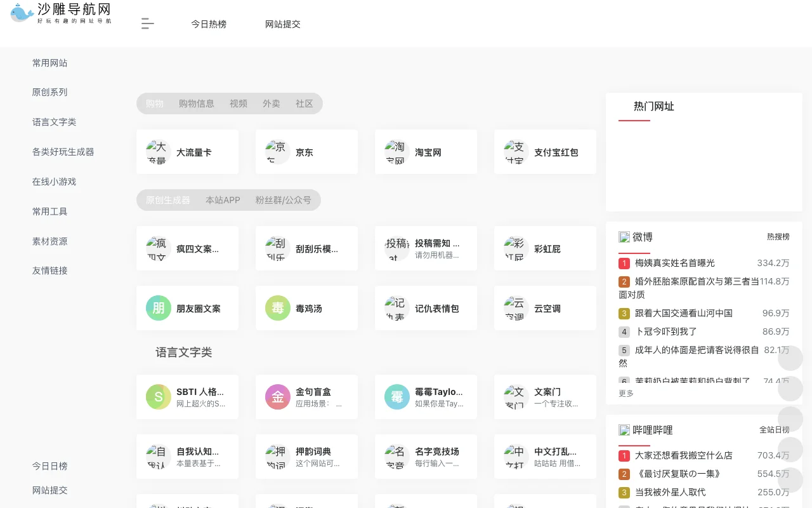The image size is (812, 508).
Task: Select 各类好玩生成器 in sidebar
Action: tap(63, 152)
